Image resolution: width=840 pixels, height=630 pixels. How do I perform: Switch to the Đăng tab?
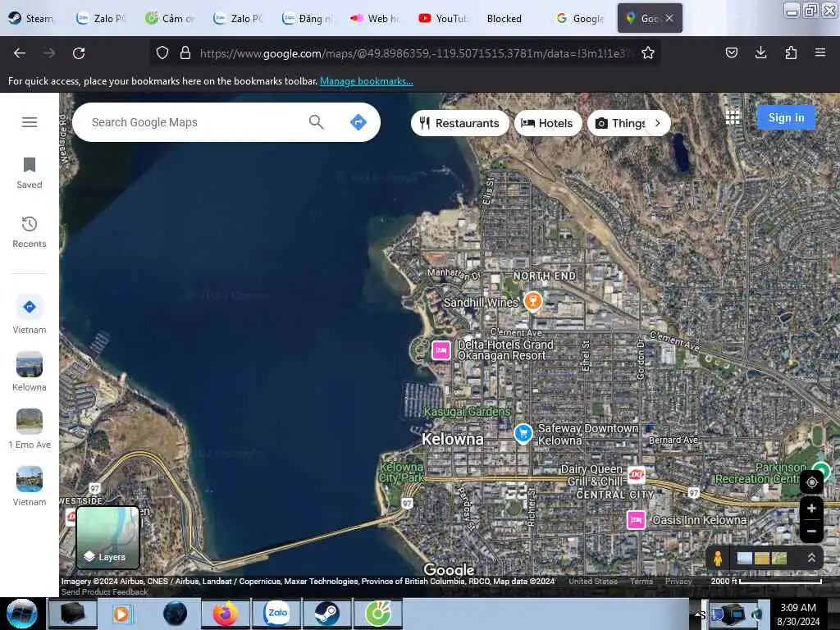(307, 18)
